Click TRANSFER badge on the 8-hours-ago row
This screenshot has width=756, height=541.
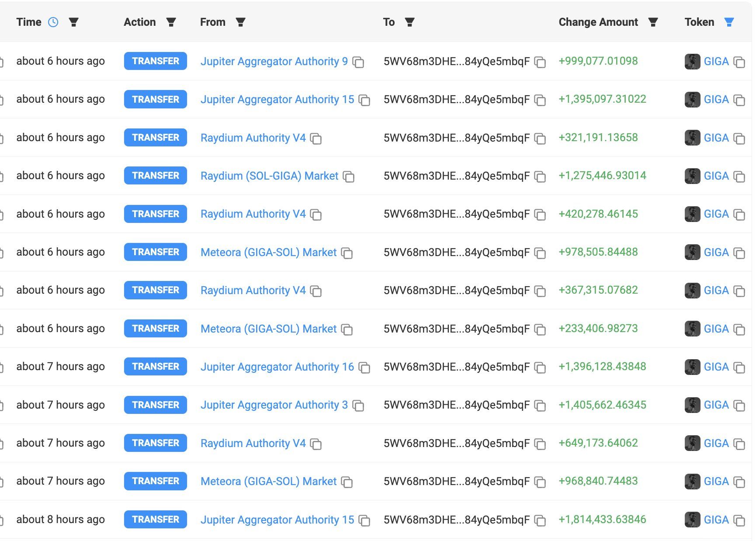pos(155,519)
